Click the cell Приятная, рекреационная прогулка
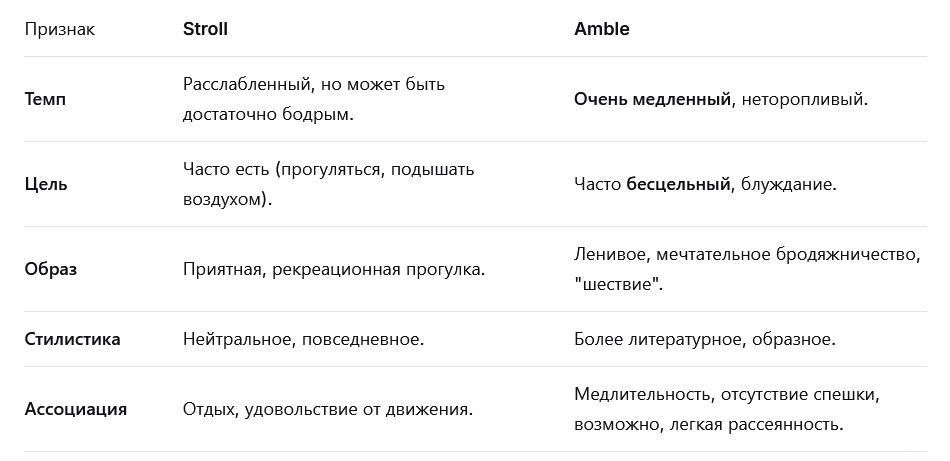The height and width of the screenshot is (461, 950). pos(334,269)
